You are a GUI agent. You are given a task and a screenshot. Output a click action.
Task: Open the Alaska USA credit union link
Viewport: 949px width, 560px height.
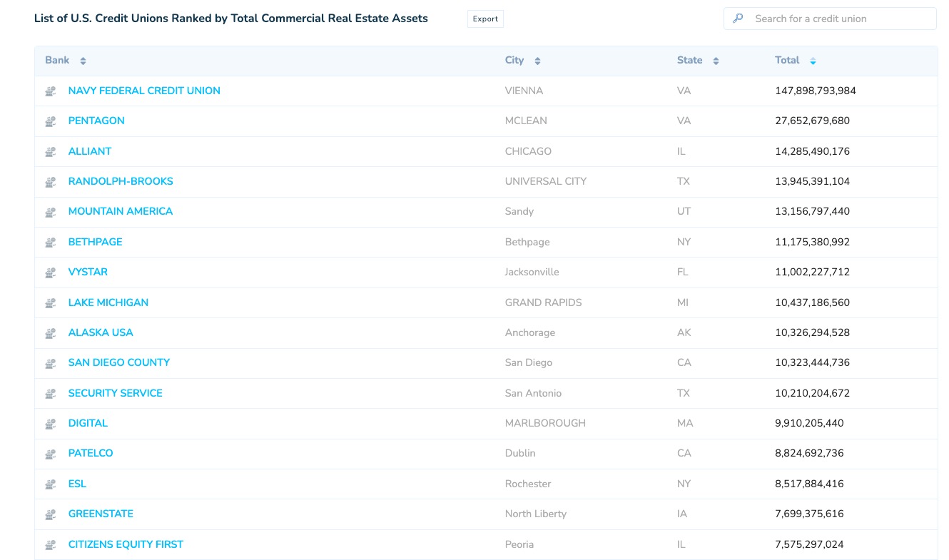[101, 332]
